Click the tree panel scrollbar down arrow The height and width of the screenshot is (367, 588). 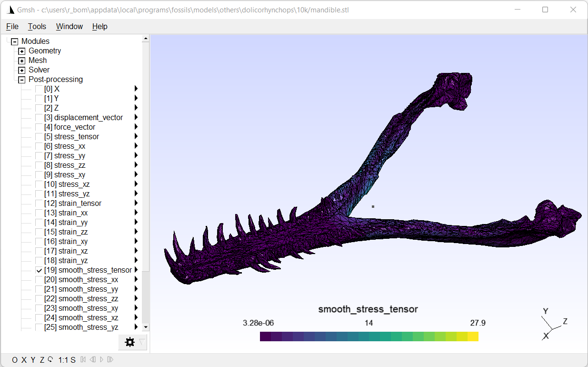[146, 327]
